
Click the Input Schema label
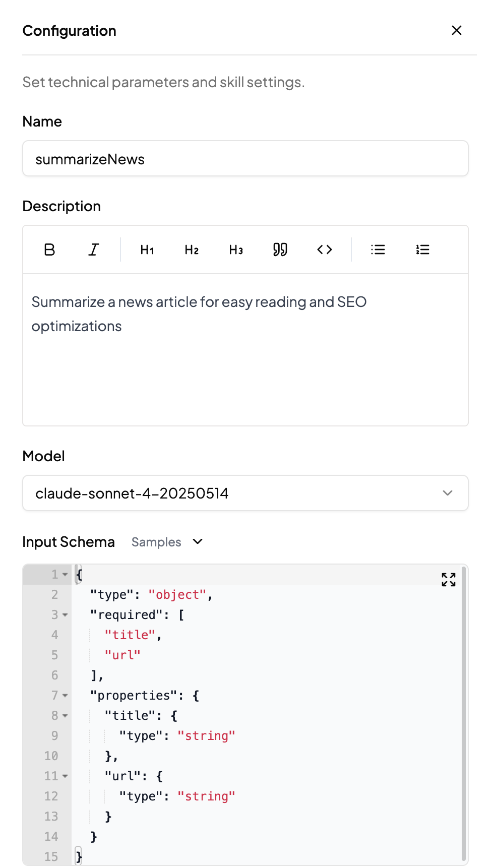[69, 542]
